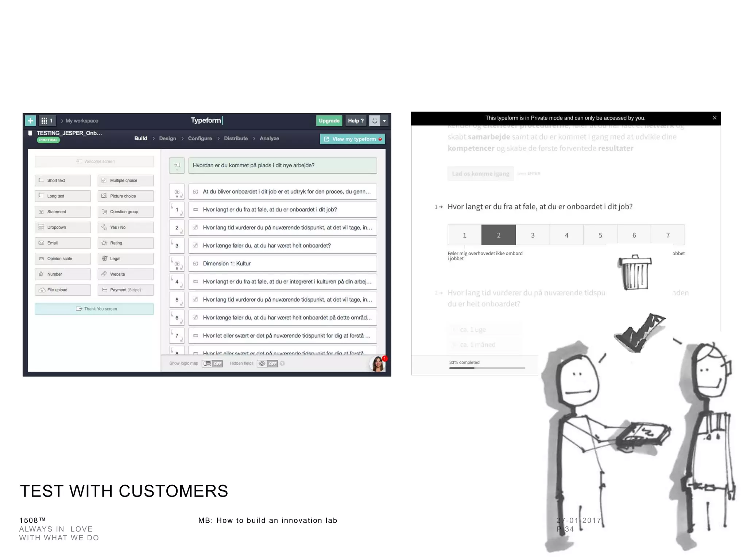Open the chat avatar with notification badge

[x=378, y=363]
